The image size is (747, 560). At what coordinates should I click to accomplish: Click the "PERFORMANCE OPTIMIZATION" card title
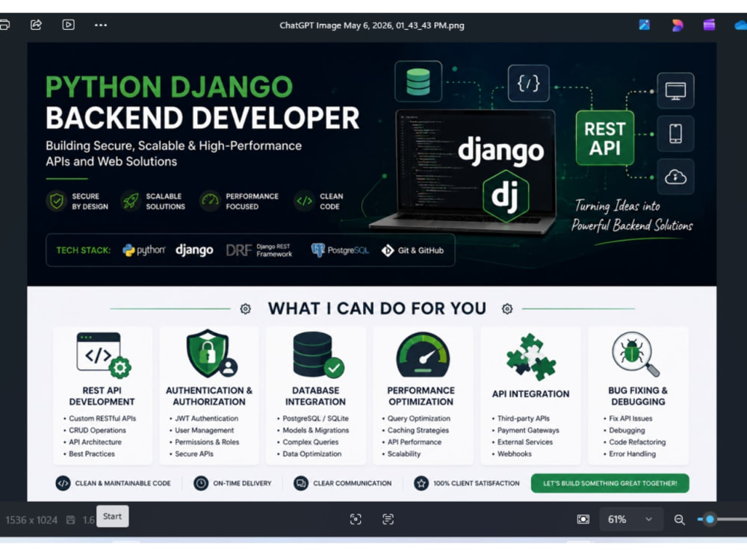coord(421,396)
